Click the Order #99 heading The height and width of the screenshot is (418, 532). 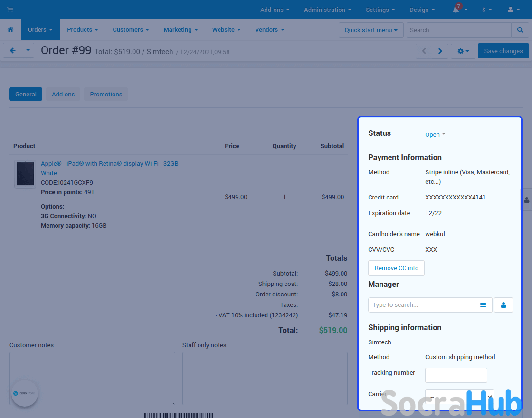(66, 50)
